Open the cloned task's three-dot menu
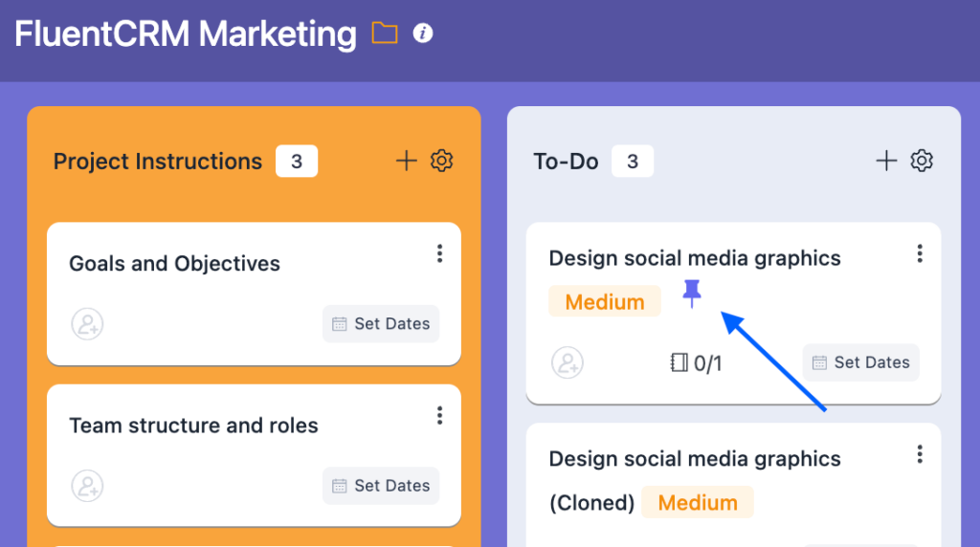This screenshot has height=547, width=980. (920, 454)
